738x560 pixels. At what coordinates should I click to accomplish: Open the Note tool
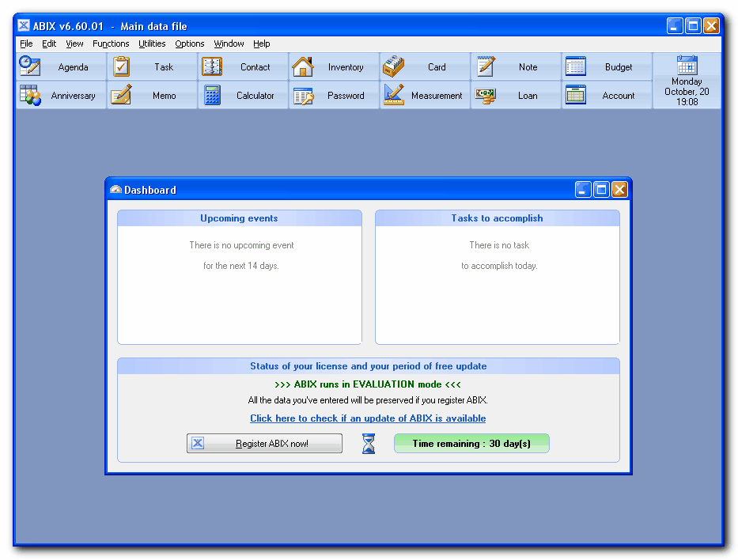[515, 67]
